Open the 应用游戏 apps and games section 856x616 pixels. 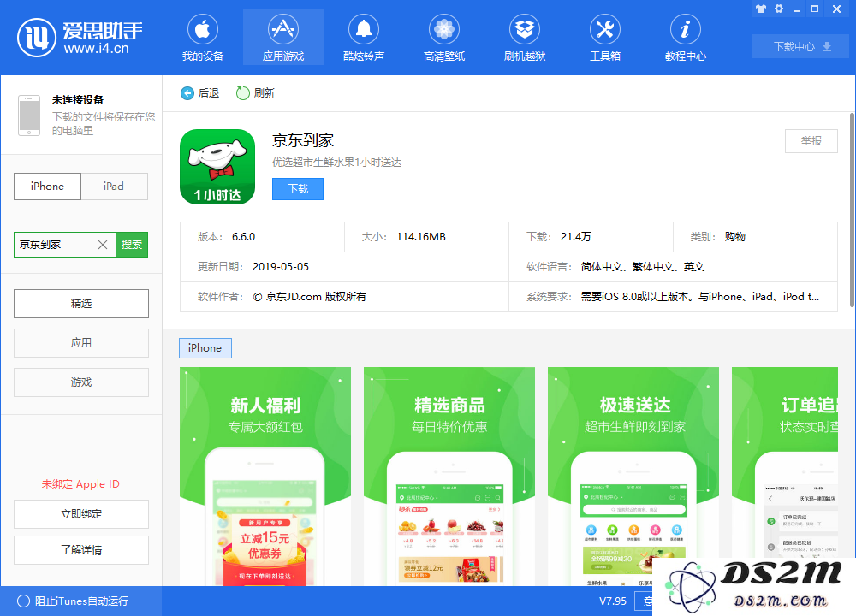pos(282,38)
